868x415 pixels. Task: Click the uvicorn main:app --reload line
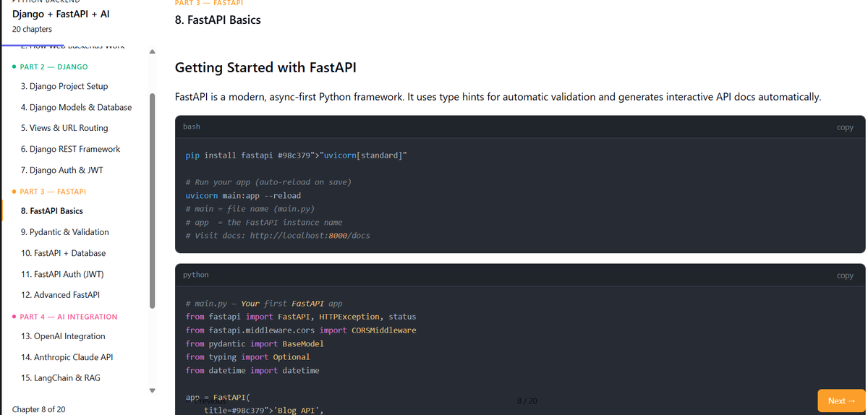pos(243,195)
